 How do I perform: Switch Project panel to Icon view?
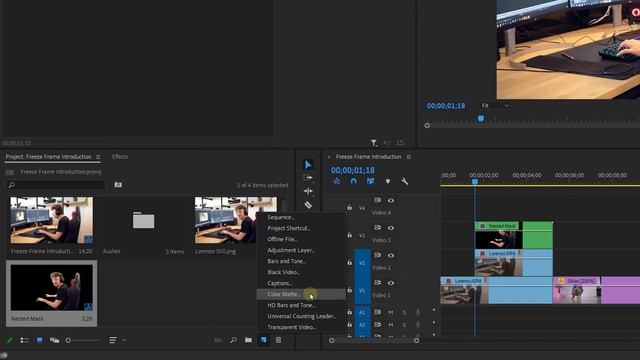[40, 340]
